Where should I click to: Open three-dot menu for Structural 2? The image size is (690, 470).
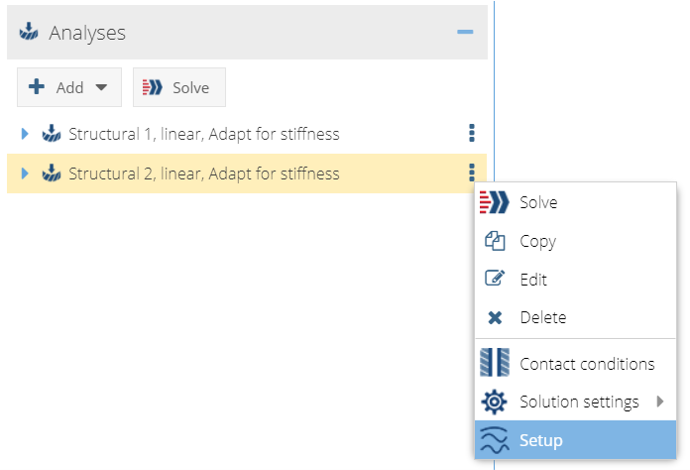tap(472, 174)
